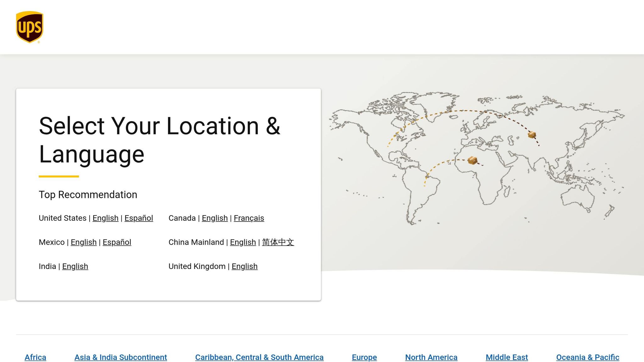Choose Français for Canada
The image size is (644, 362).
click(x=249, y=218)
